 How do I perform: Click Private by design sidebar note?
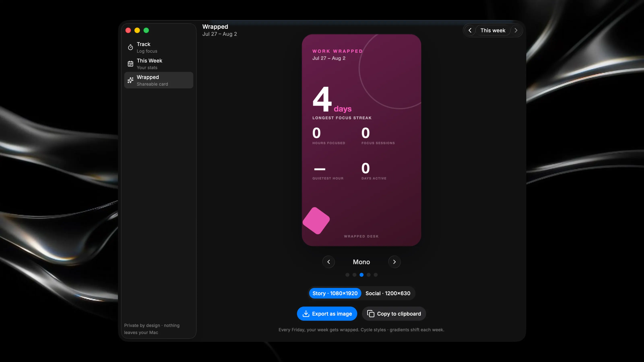tap(152, 329)
